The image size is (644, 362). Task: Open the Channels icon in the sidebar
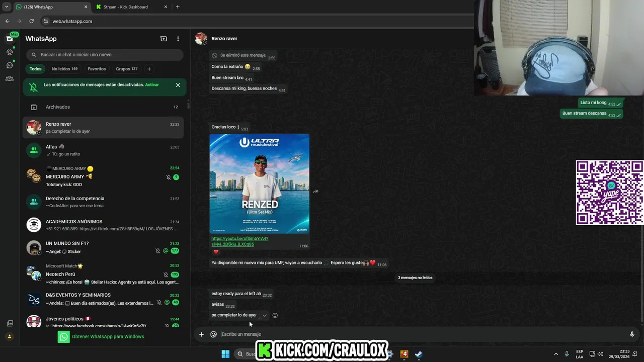click(x=10, y=65)
